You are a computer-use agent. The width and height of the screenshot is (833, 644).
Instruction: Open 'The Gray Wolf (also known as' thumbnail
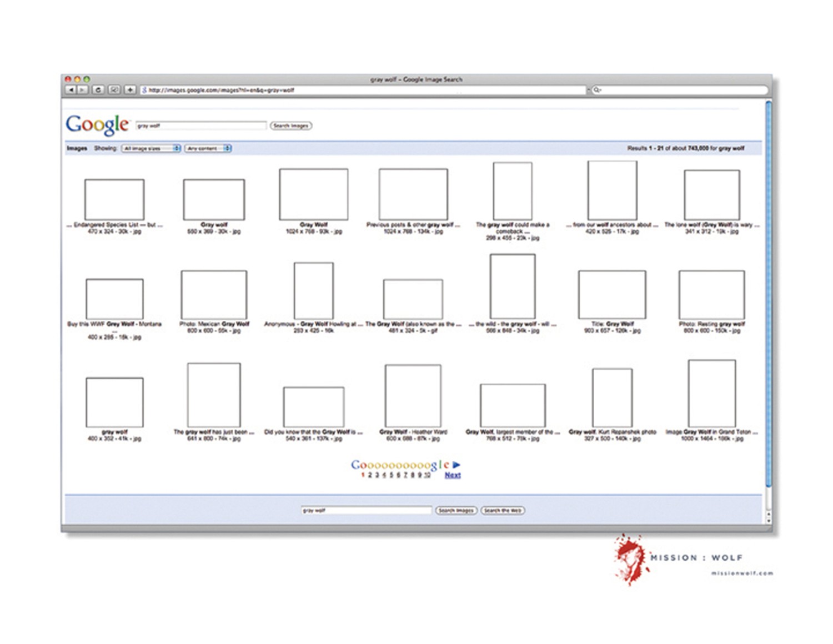(413, 299)
